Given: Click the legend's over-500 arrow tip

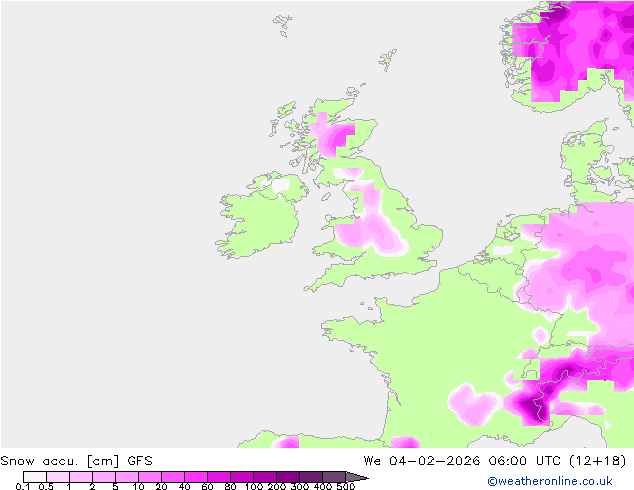Looking at the screenshot, I should coord(357,477).
